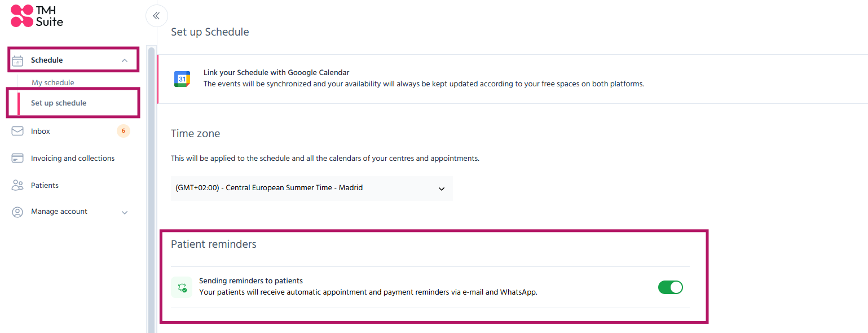This screenshot has height=333, width=868.
Task: Open the Inbox section
Action: coord(41,131)
